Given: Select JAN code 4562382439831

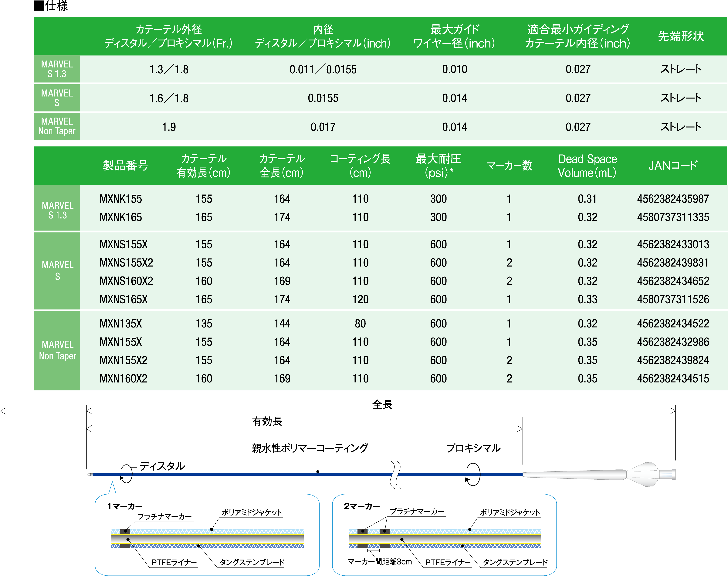Looking at the screenshot, I should click(673, 262).
